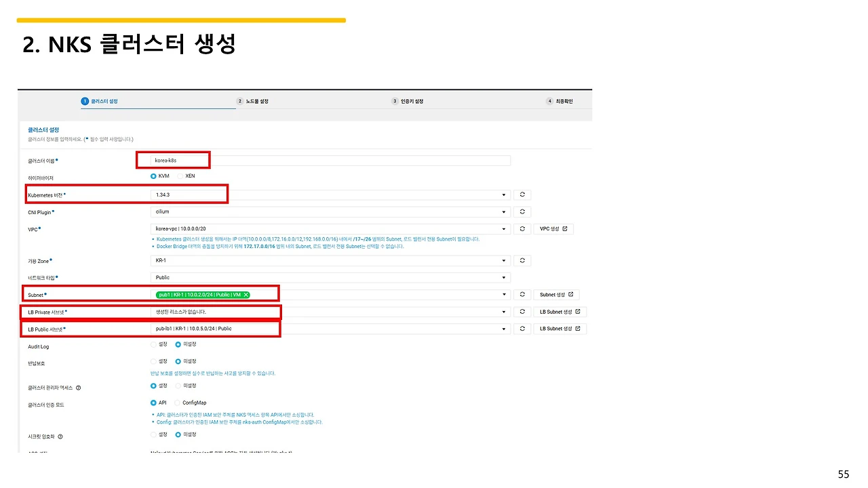Switch to the 클러스터 설정 step tab
The width and height of the screenshot is (868, 488).
(100, 101)
